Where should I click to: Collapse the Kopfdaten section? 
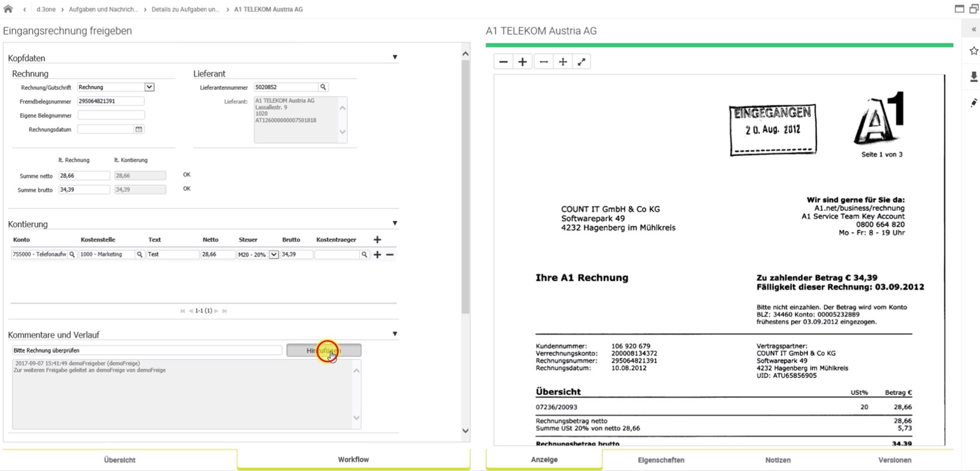point(395,58)
